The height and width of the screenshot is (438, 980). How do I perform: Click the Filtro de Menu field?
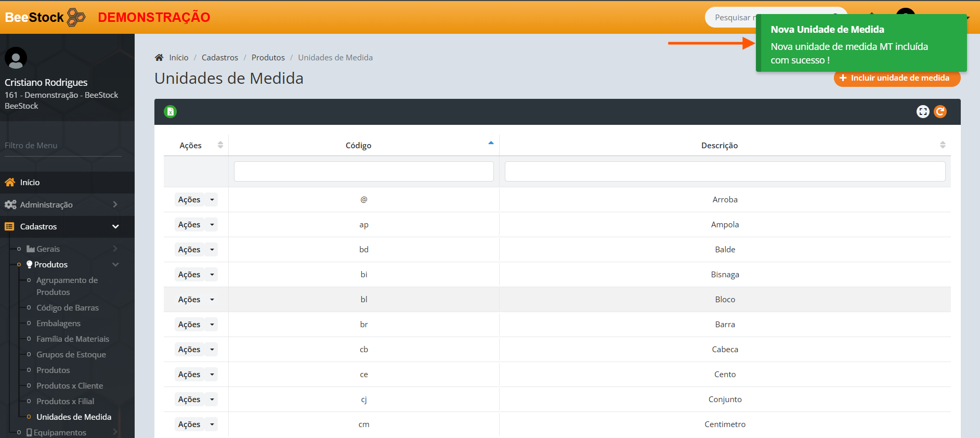62,146
